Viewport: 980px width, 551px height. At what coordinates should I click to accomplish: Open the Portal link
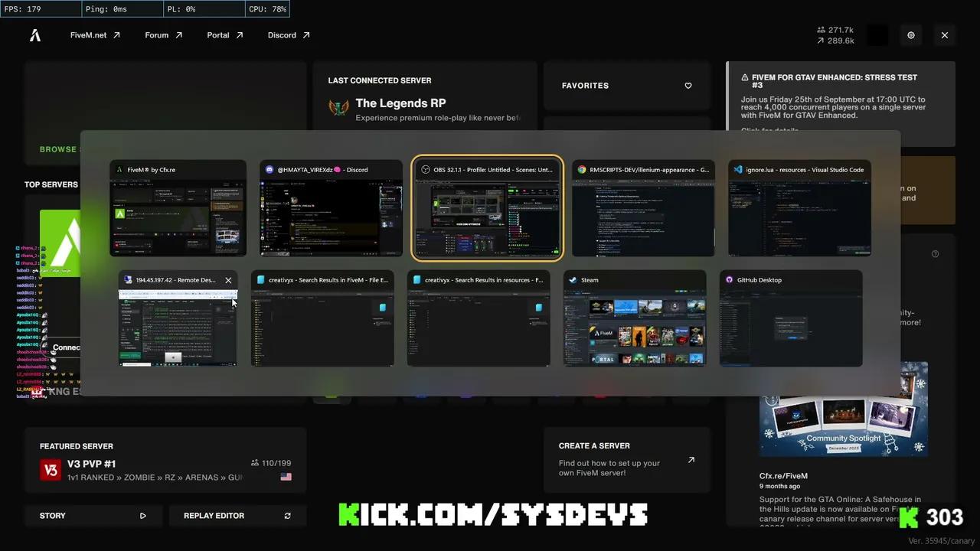pos(225,35)
